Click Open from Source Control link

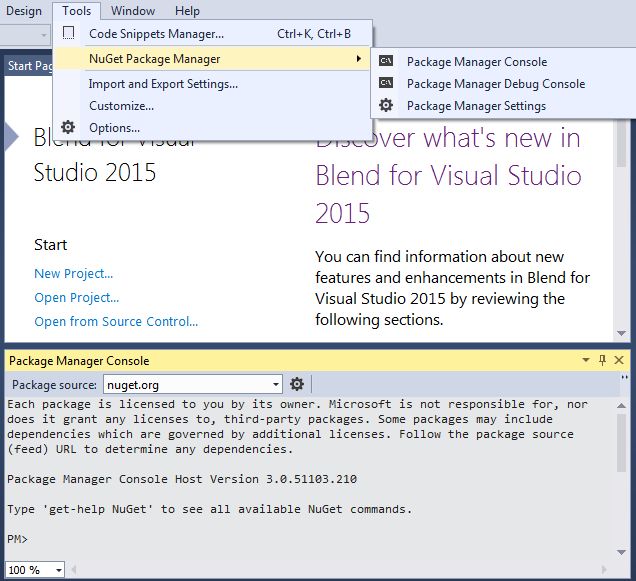(116, 321)
